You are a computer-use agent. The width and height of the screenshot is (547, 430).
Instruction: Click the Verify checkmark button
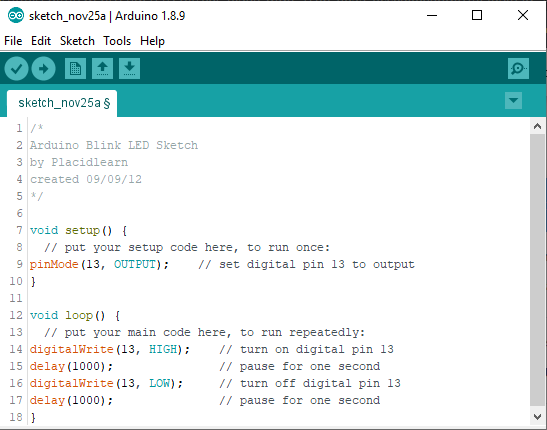click(x=16, y=69)
